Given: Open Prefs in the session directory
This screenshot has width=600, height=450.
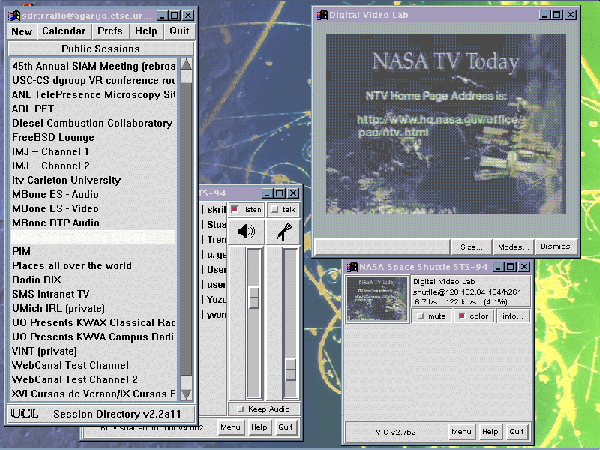Looking at the screenshot, I should (110, 31).
